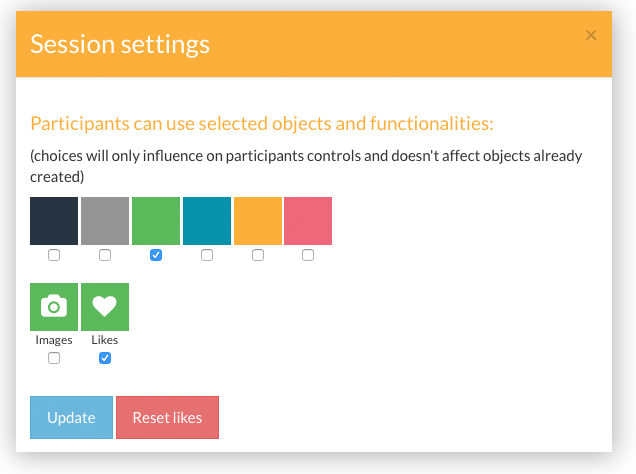Check the box below teal blue swatch
Image resolution: width=636 pixels, height=474 pixels.
tap(207, 255)
